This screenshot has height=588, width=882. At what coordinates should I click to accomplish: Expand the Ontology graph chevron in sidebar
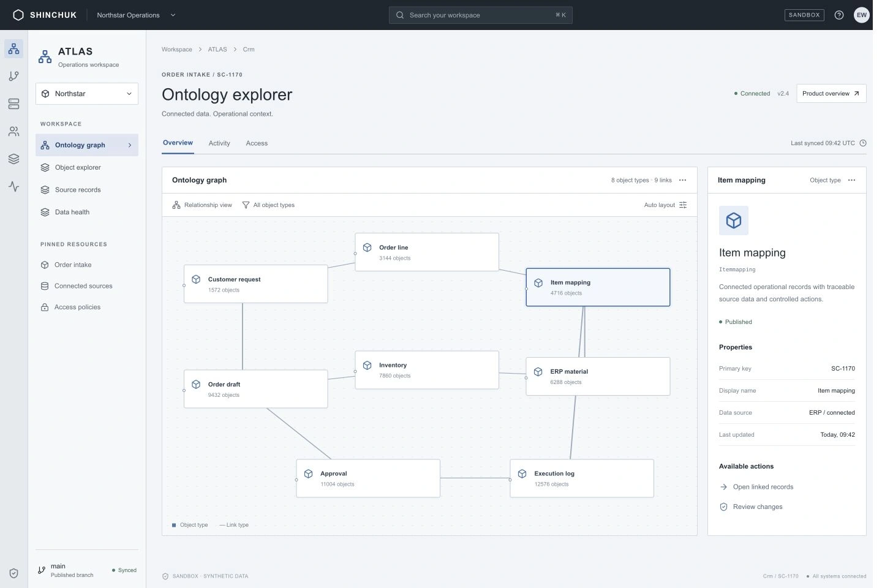[130, 145]
